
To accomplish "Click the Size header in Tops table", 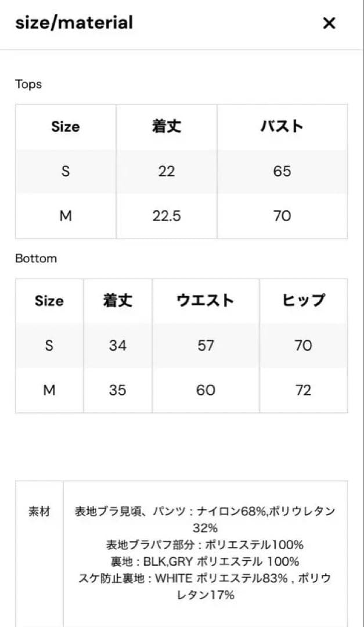I will (66, 127).
